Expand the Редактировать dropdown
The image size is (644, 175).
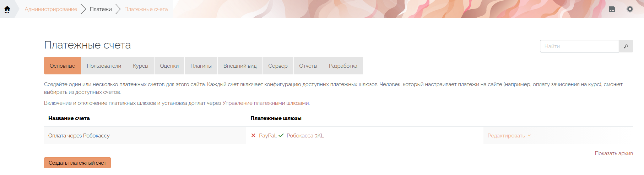click(x=509, y=136)
